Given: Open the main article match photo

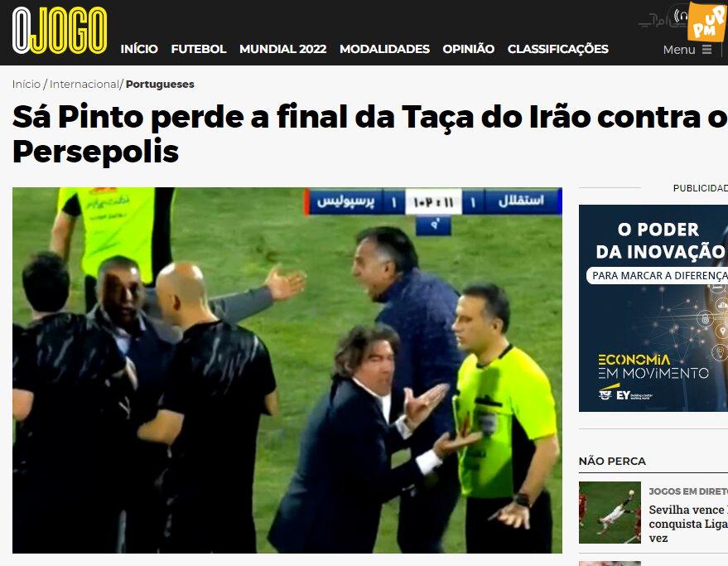Looking at the screenshot, I should point(287,370).
